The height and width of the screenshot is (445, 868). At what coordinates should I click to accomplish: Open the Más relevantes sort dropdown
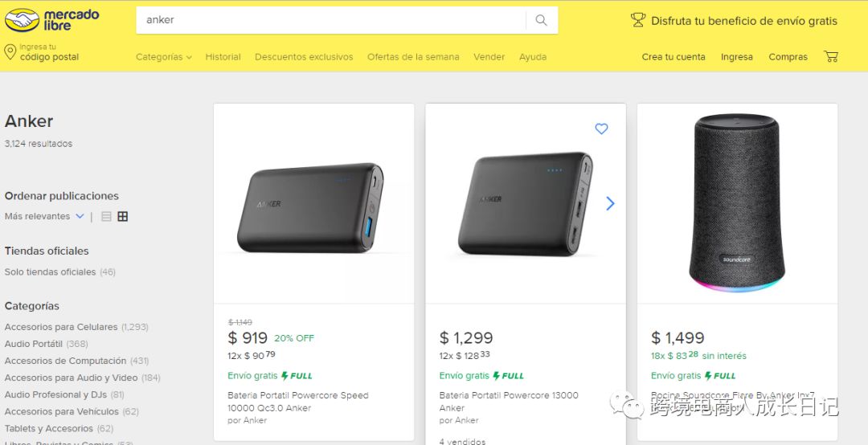pyautogui.click(x=44, y=217)
